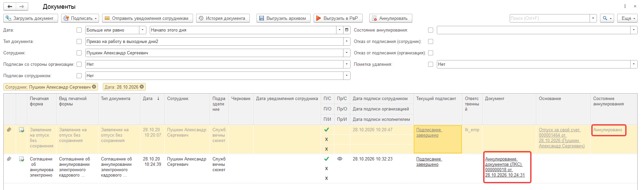Toggle Подписан сотрудником checkbox

coord(79,76)
